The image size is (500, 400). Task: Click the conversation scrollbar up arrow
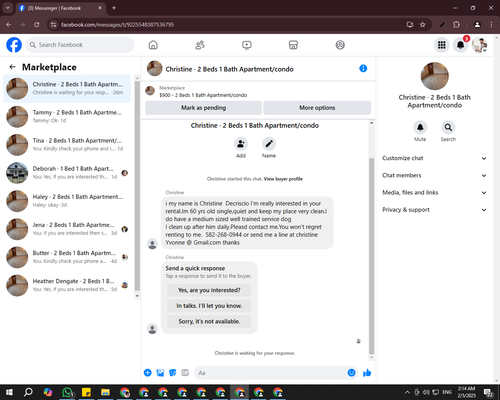point(371,123)
